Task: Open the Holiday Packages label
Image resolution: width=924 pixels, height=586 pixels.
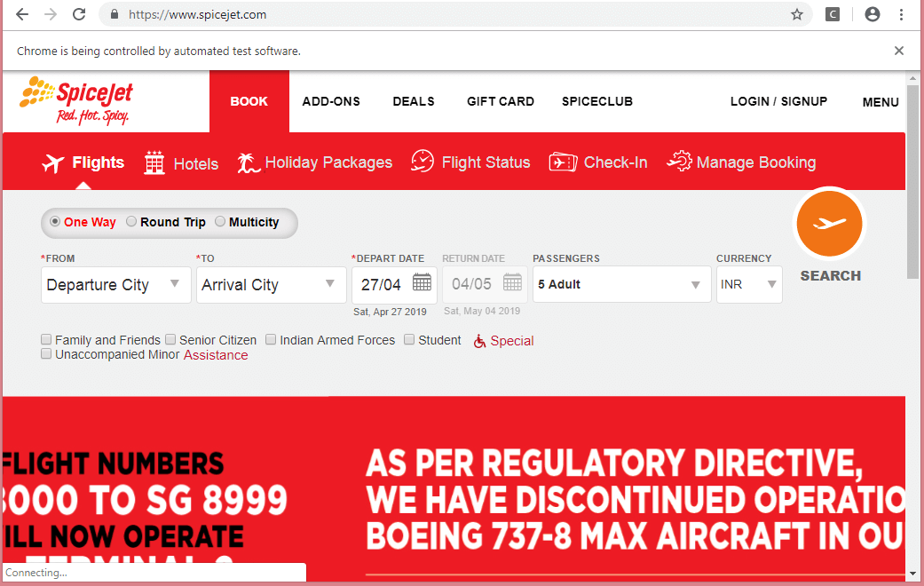Action: coord(328,162)
